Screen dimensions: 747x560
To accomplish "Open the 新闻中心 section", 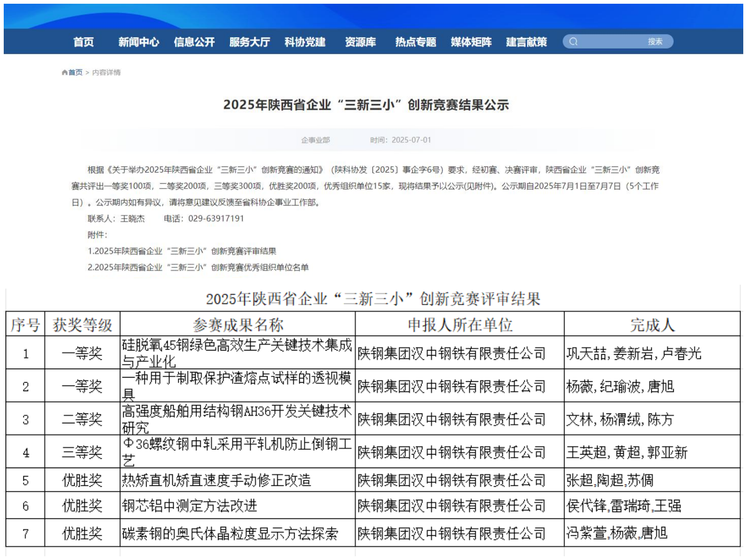I will 138,42.
